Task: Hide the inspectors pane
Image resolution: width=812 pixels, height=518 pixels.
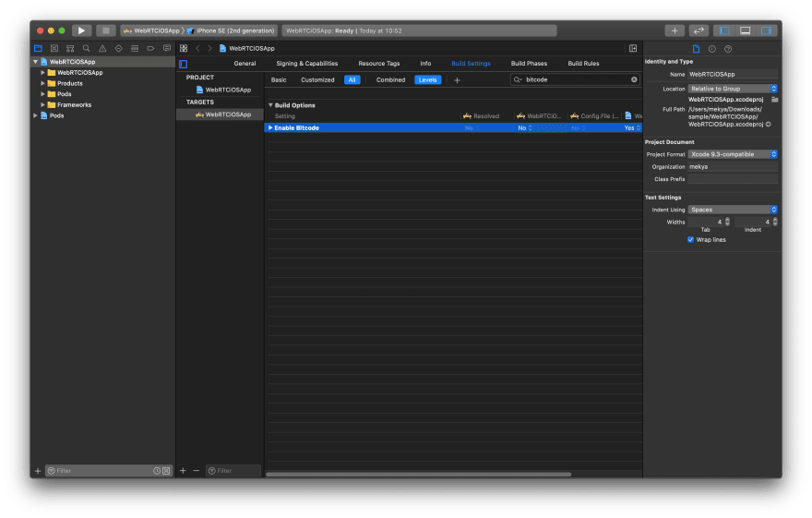Action: [766, 30]
